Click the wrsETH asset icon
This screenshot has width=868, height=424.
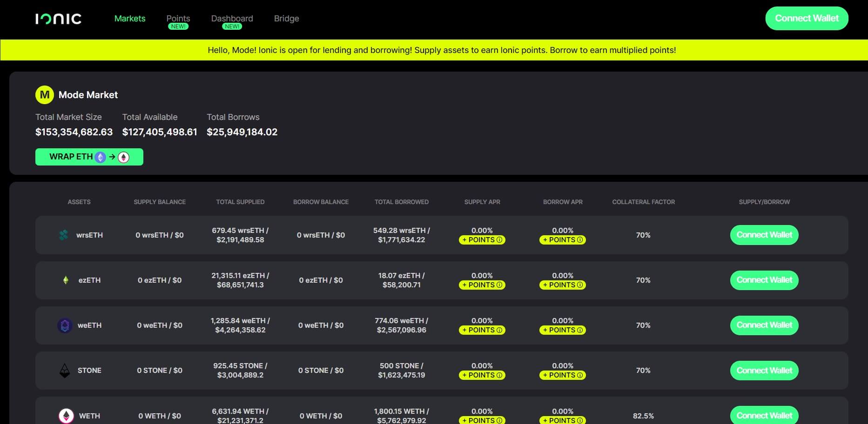pyautogui.click(x=64, y=235)
